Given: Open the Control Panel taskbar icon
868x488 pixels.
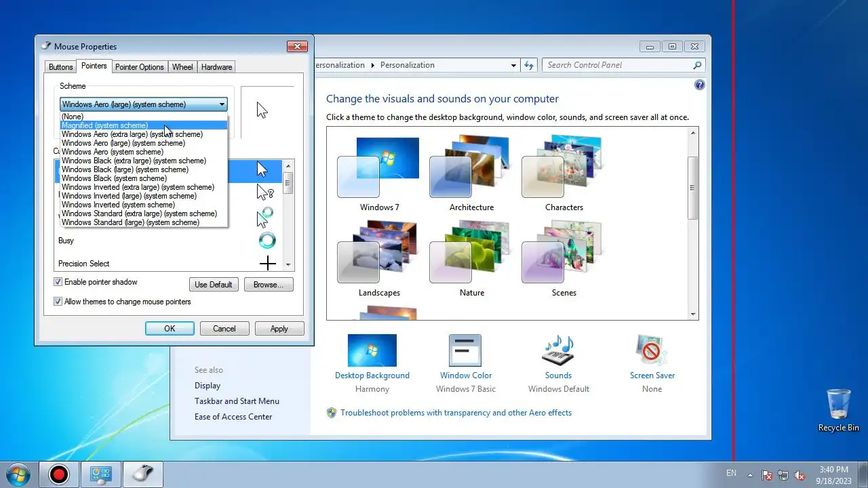Looking at the screenshot, I should tap(101, 474).
